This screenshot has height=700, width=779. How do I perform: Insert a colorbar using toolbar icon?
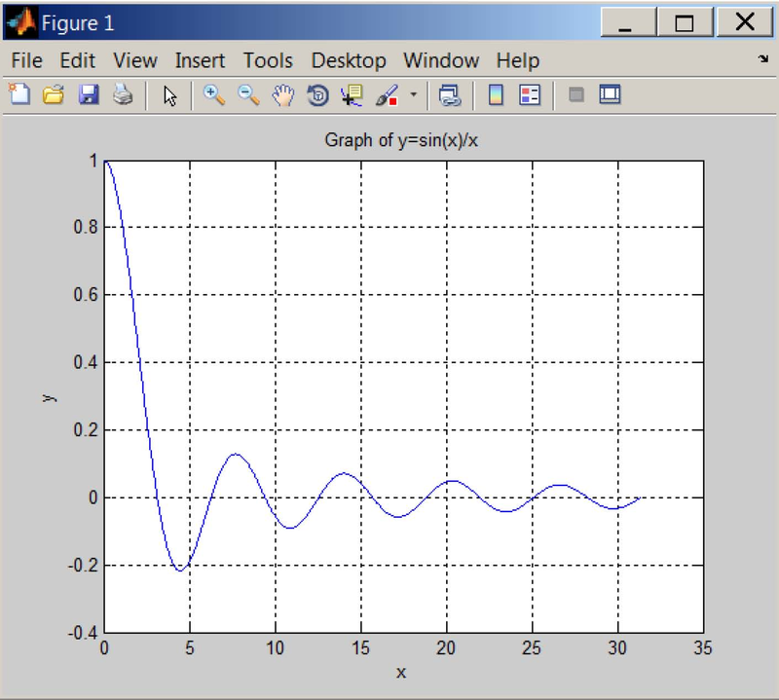click(496, 94)
